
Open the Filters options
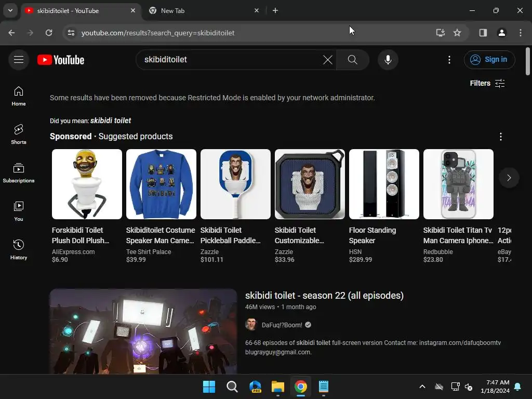[x=487, y=83]
